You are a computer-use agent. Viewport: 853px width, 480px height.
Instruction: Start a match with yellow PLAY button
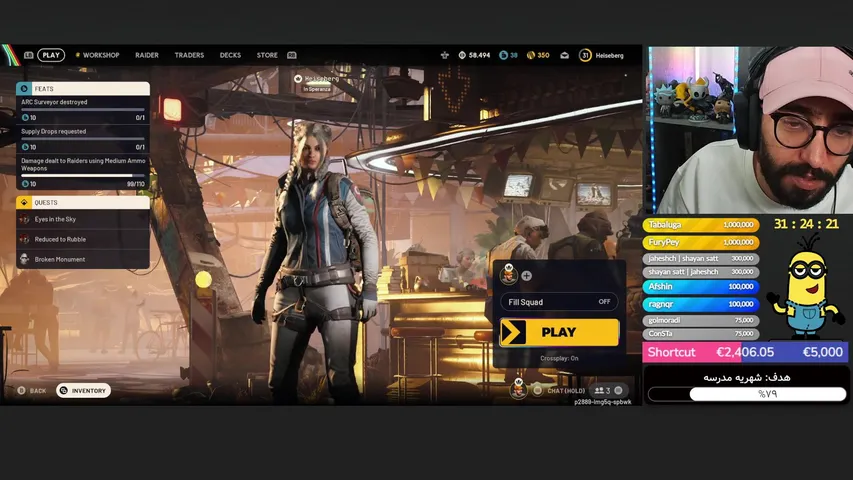point(559,333)
